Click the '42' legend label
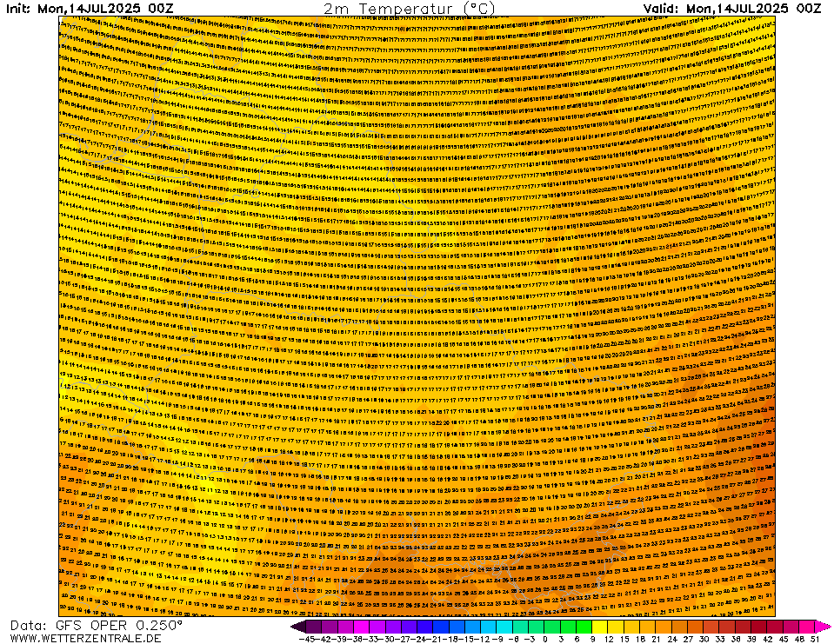Screen dimensions: 834x644 [x=767, y=639]
